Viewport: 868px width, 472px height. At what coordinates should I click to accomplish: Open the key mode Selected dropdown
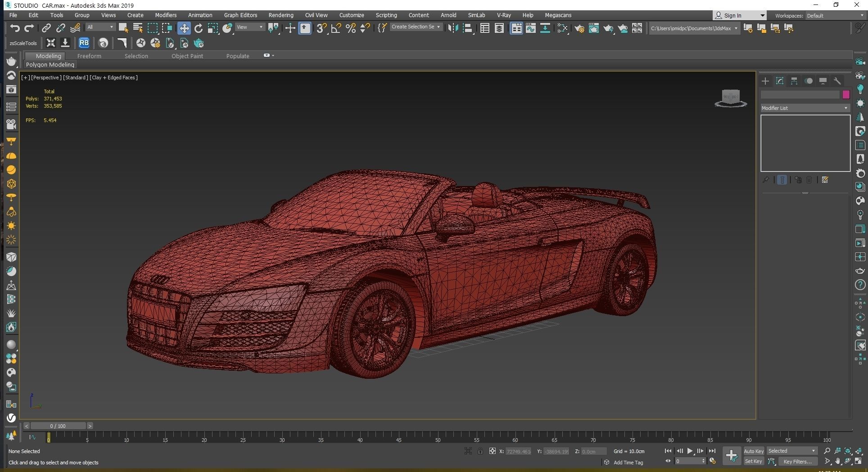point(792,451)
